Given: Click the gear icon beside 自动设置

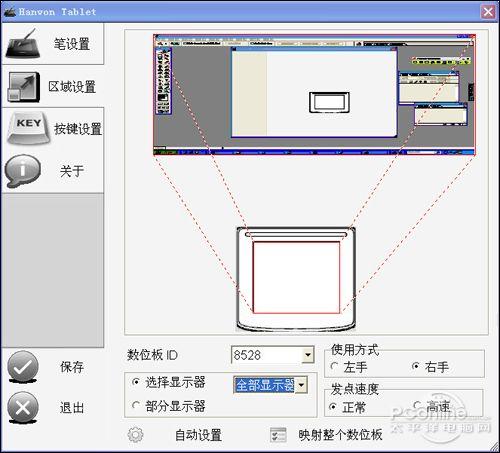Looking at the screenshot, I should coord(135,435).
